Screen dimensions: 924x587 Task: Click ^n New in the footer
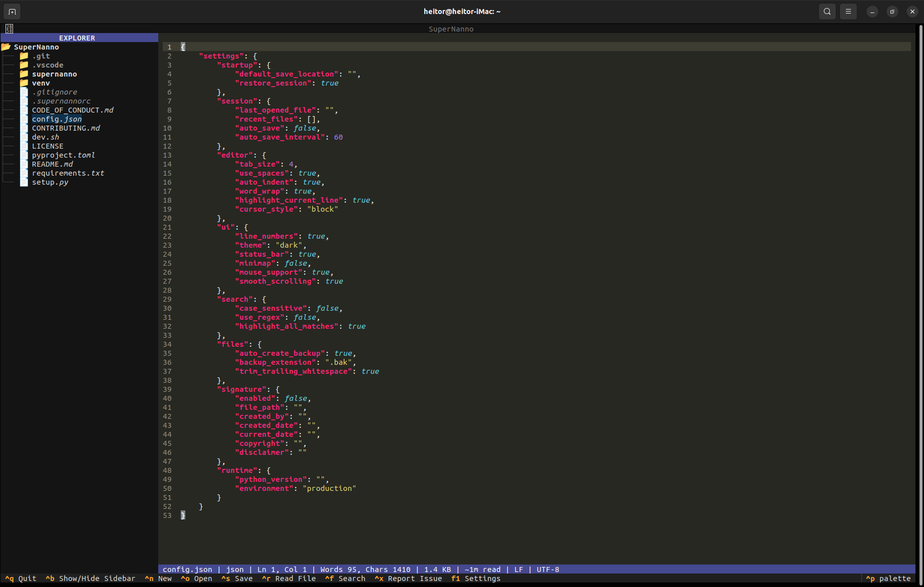pyautogui.click(x=158, y=578)
